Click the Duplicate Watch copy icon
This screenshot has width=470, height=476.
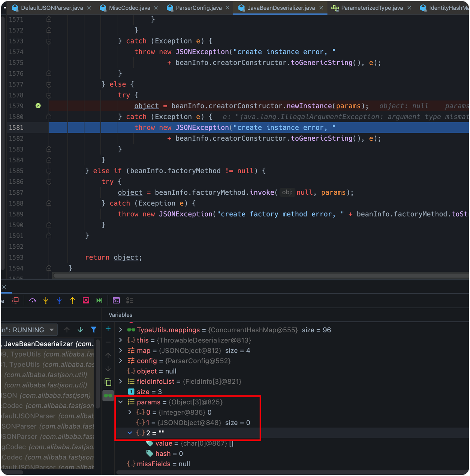108,382
